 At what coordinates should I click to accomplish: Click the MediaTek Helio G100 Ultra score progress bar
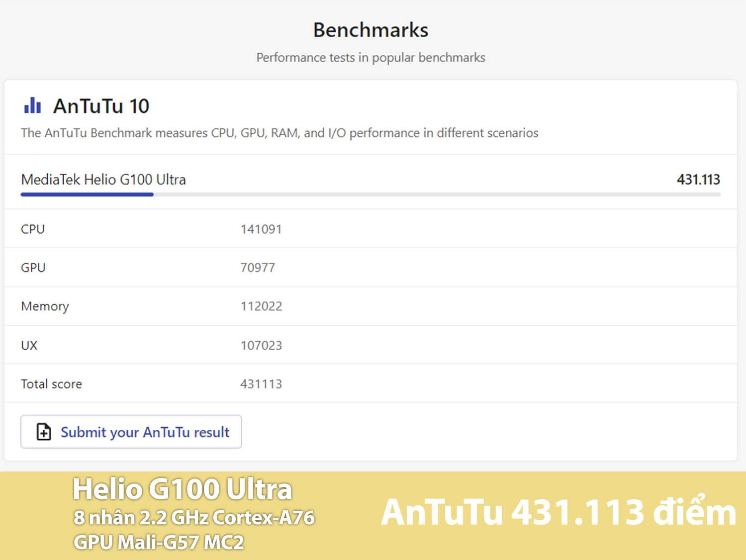tap(371, 194)
